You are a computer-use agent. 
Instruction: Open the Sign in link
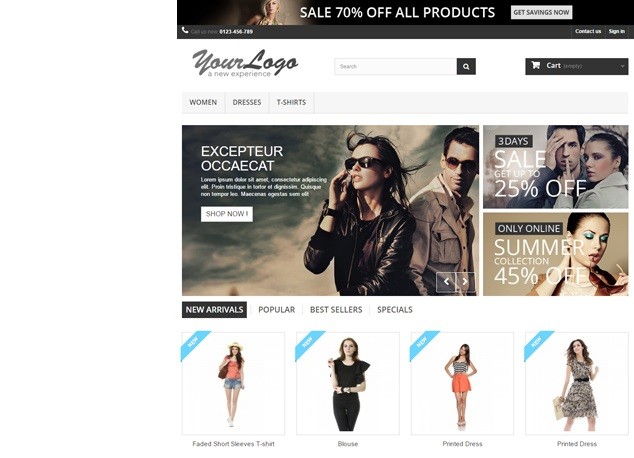coord(617,32)
